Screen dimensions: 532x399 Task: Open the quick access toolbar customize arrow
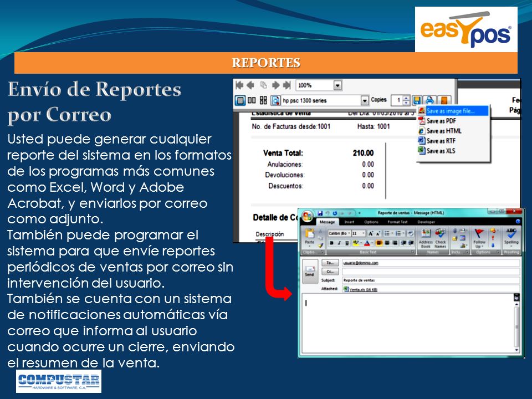[359, 213]
